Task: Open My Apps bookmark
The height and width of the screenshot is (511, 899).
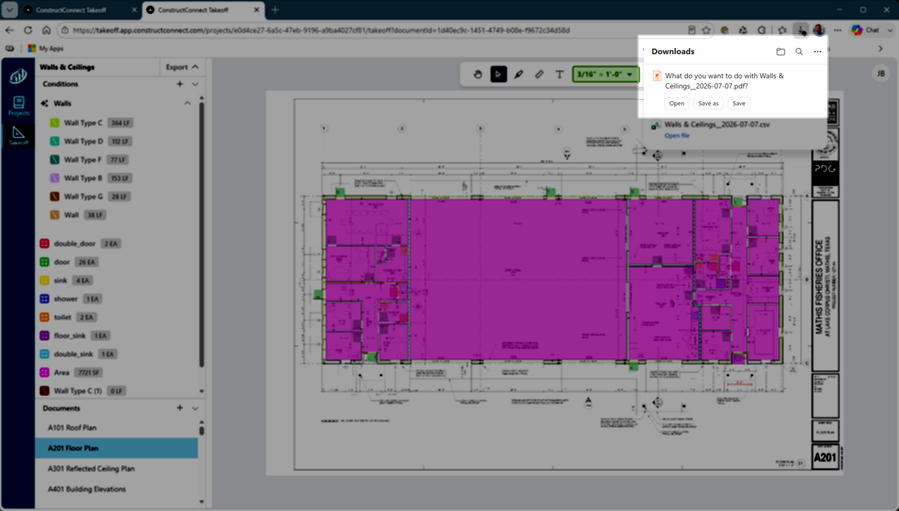Action: pyautogui.click(x=46, y=49)
